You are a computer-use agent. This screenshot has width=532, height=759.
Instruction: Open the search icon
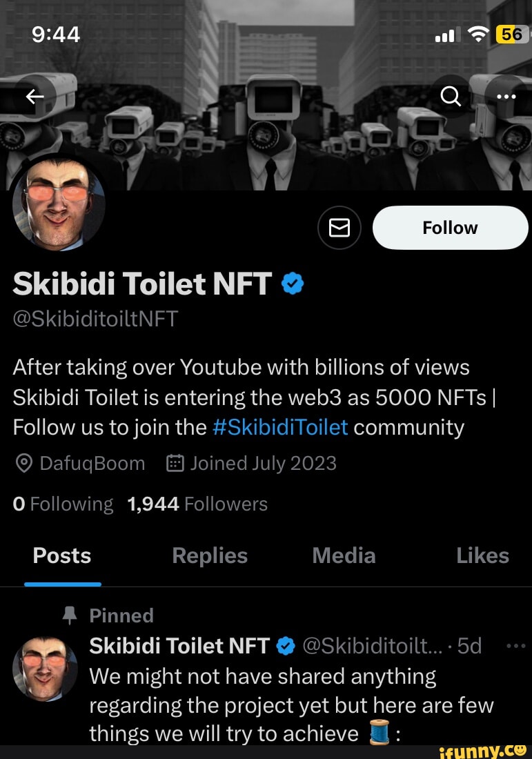pyautogui.click(x=451, y=97)
